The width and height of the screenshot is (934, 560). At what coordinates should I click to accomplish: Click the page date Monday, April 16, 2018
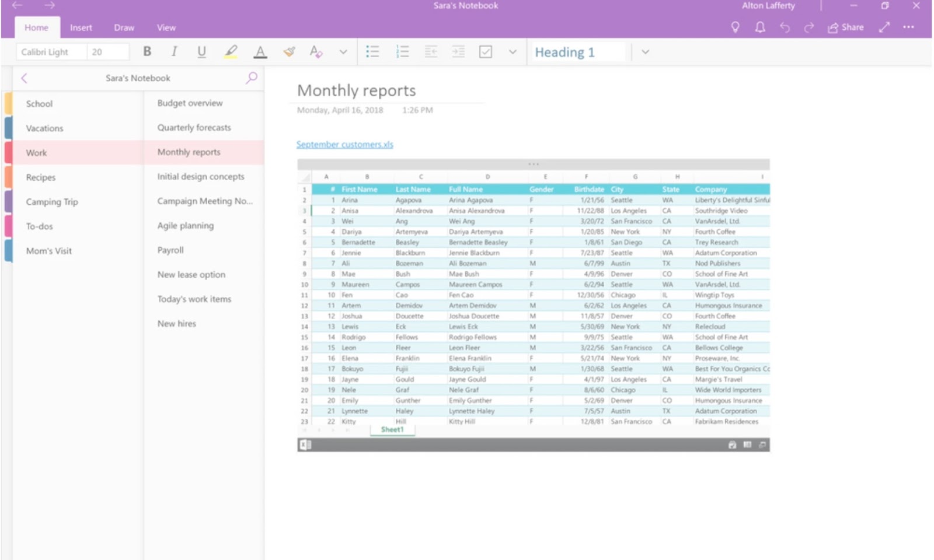pos(340,110)
